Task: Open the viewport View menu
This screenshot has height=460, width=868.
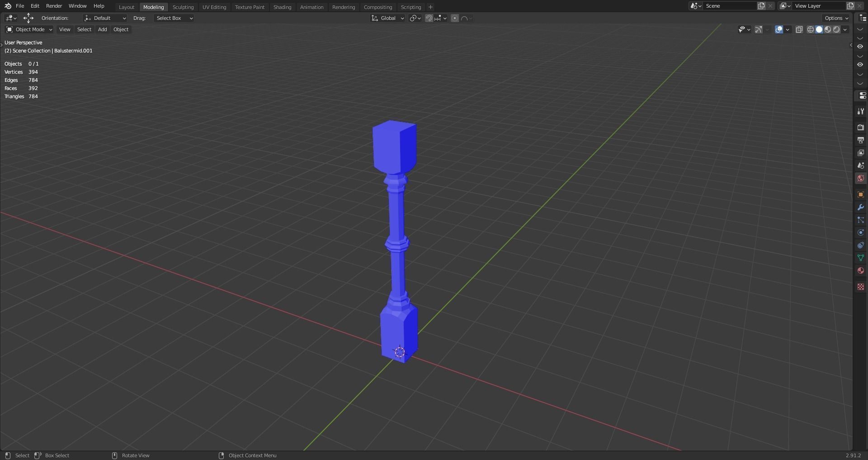Action: pos(65,29)
